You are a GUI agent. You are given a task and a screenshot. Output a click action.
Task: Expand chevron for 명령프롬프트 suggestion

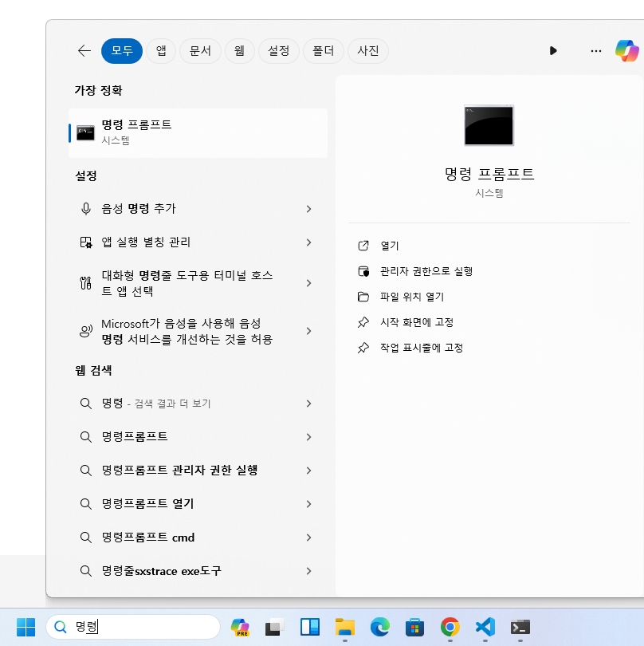click(x=308, y=437)
